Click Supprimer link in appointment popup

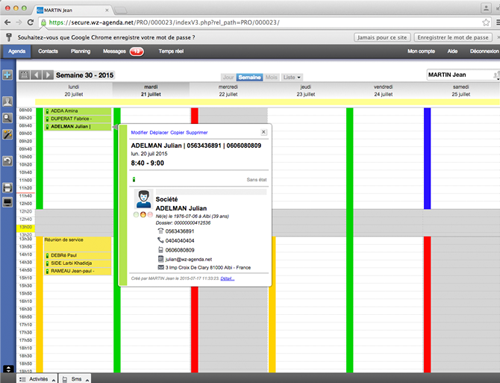[x=197, y=132]
